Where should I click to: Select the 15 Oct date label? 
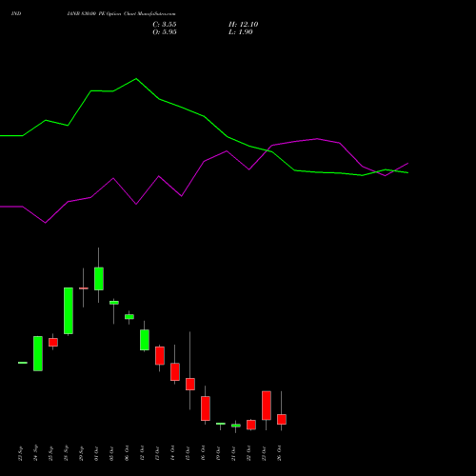click(188, 453)
